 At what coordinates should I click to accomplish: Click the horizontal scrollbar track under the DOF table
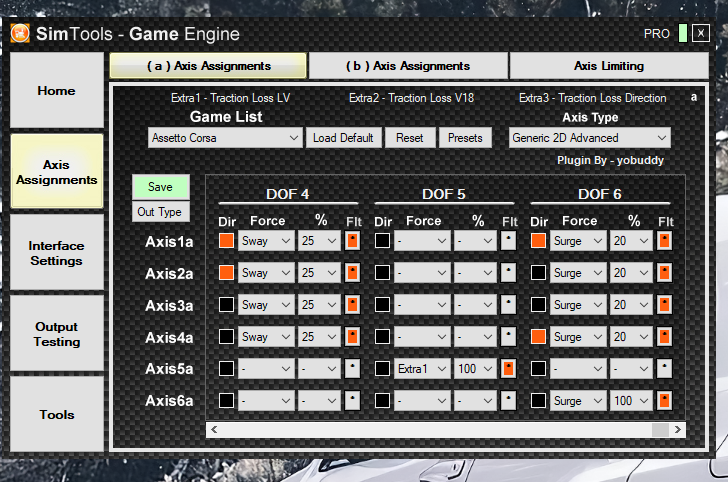[430, 429]
